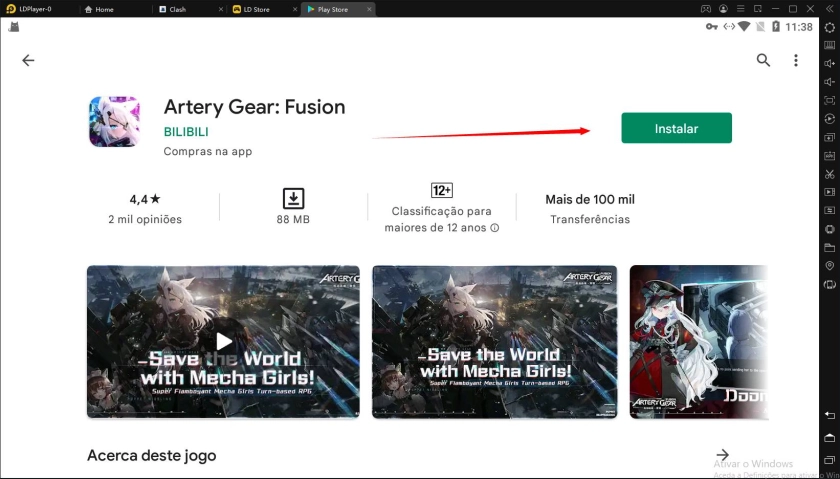Click Mais de 100 mil Transferências
840x479 pixels.
pyautogui.click(x=590, y=209)
